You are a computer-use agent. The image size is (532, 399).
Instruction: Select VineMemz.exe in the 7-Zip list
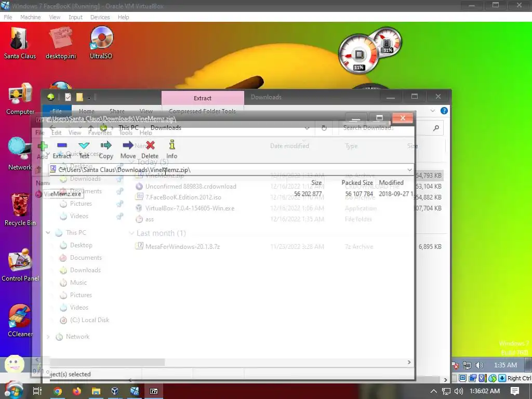point(62,194)
